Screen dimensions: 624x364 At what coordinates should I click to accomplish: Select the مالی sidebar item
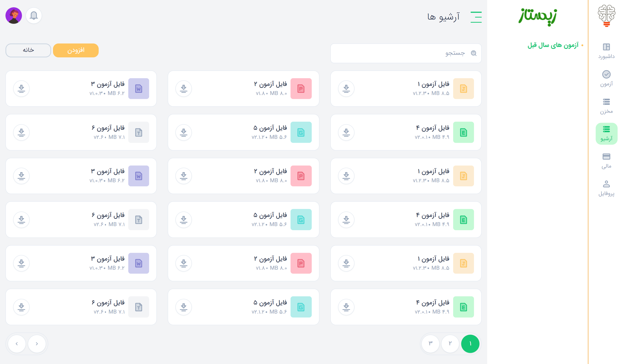click(606, 161)
